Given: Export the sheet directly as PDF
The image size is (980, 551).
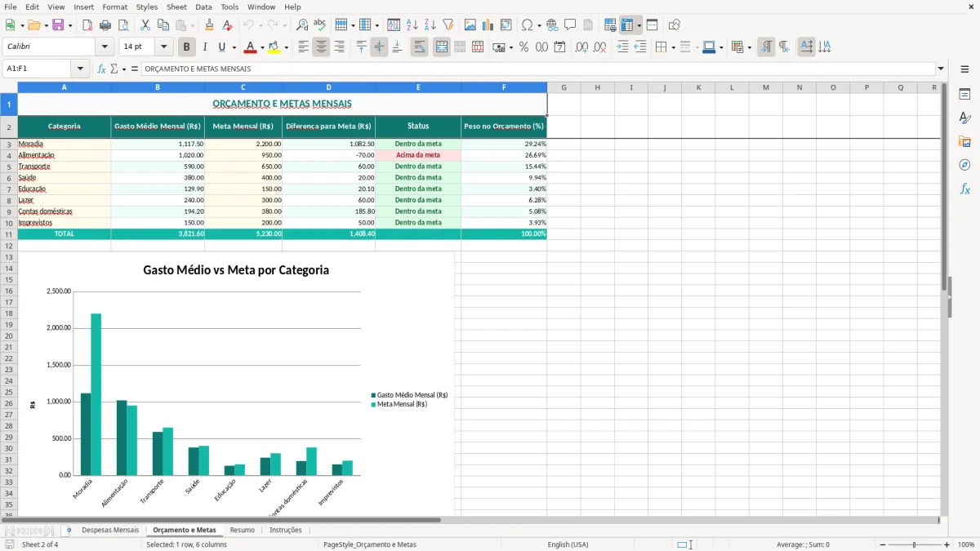Looking at the screenshot, I should click(87, 25).
